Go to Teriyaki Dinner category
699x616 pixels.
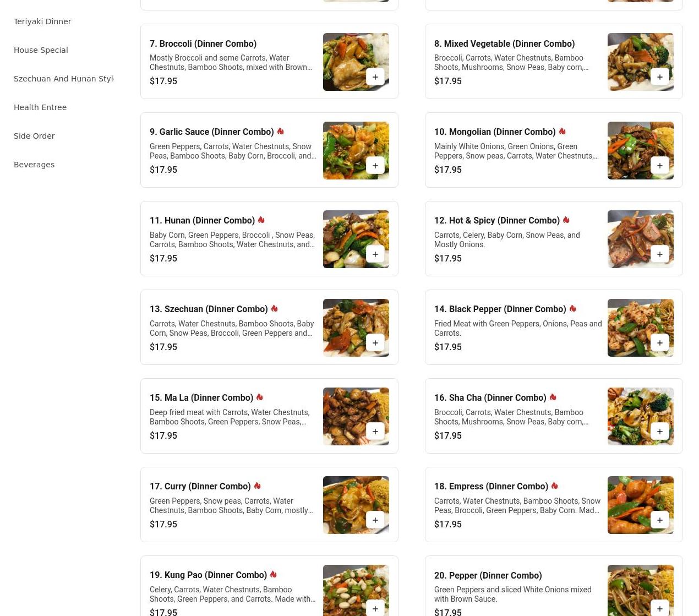coord(42,21)
